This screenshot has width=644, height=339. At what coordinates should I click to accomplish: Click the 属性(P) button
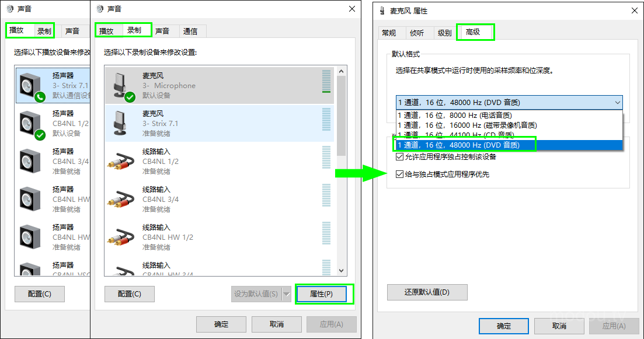321,294
